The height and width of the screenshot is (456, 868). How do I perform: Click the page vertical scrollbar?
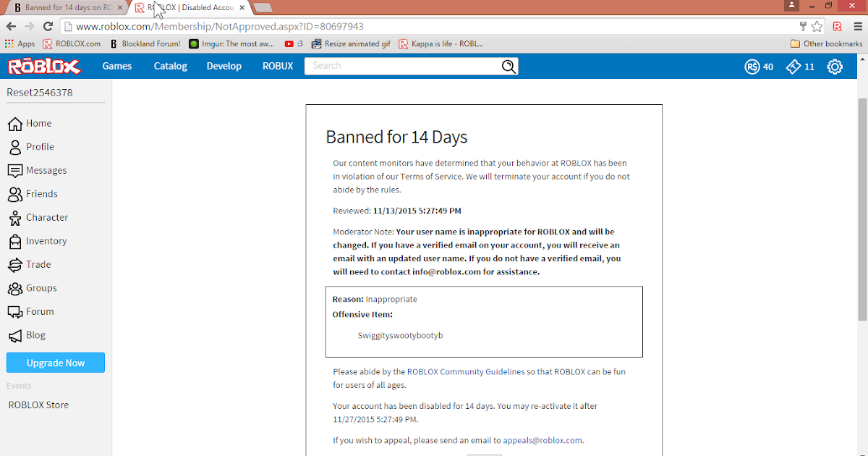[861, 209]
